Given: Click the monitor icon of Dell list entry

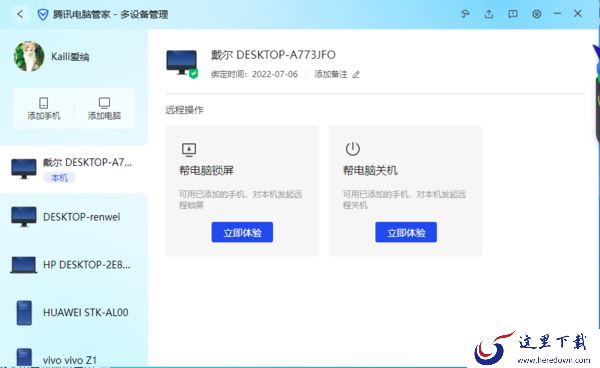Looking at the screenshot, I should pyautogui.click(x=24, y=169).
